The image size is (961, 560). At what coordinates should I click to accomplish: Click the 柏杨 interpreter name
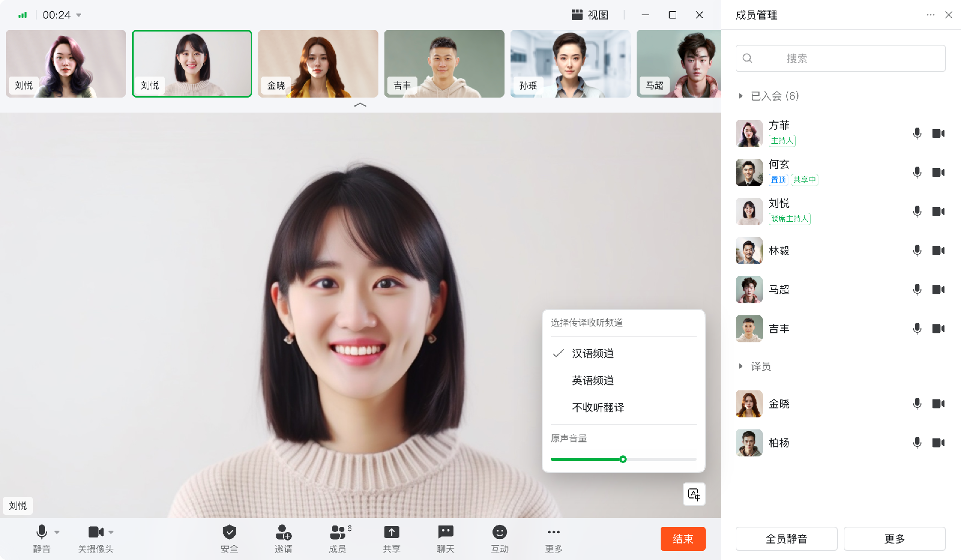click(x=779, y=443)
